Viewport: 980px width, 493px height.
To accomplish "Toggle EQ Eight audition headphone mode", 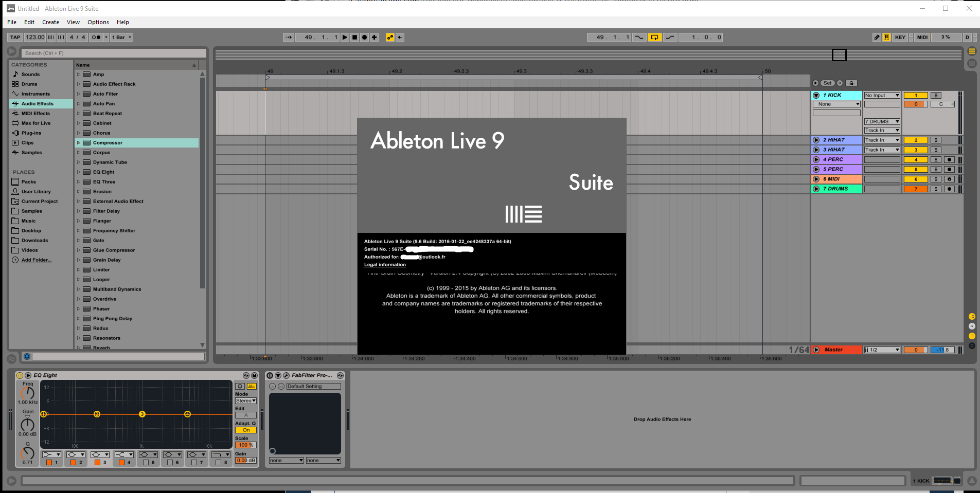I will click(240, 386).
